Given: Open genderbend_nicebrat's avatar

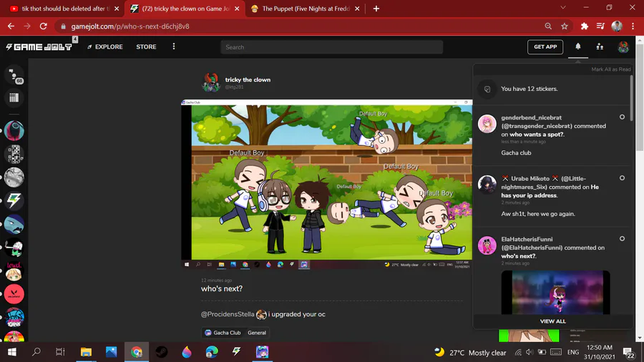Looking at the screenshot, I should (x=487, y=124).
